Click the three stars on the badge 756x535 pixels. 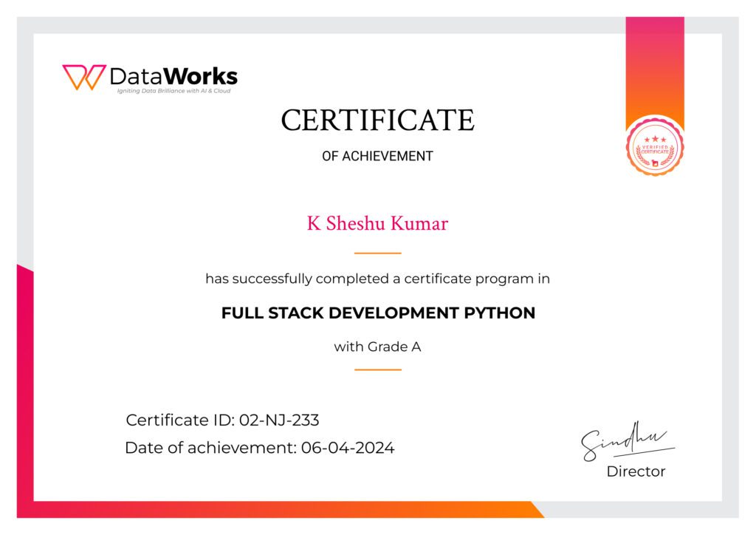click(654, 138)
